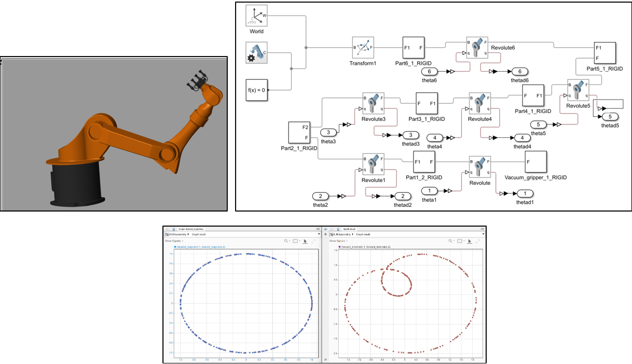Switch to the Graph desired_trajectory tab
This screenshot has width=632, height=364.
(190, 228)
